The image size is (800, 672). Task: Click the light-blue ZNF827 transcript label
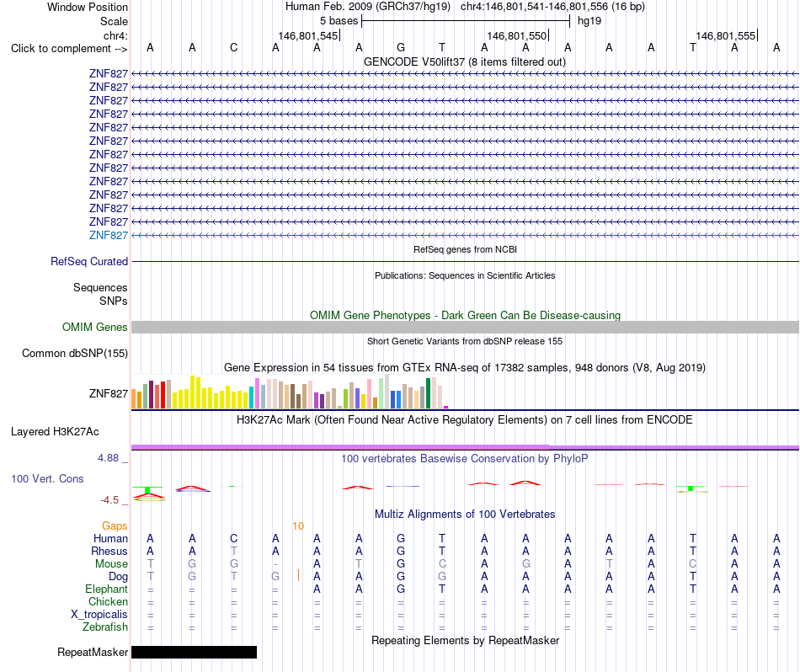pos(108,235)
